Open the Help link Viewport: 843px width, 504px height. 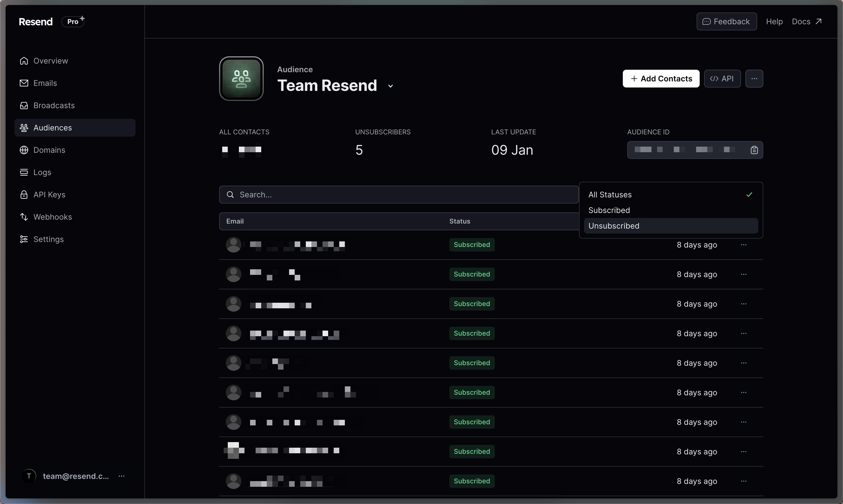tap(774, 21)
